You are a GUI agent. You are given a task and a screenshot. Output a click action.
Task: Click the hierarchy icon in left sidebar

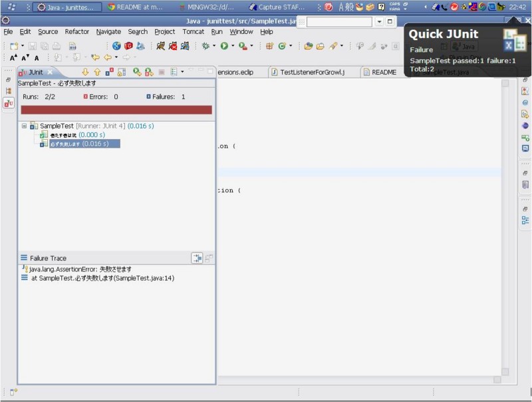pos(9,91)
